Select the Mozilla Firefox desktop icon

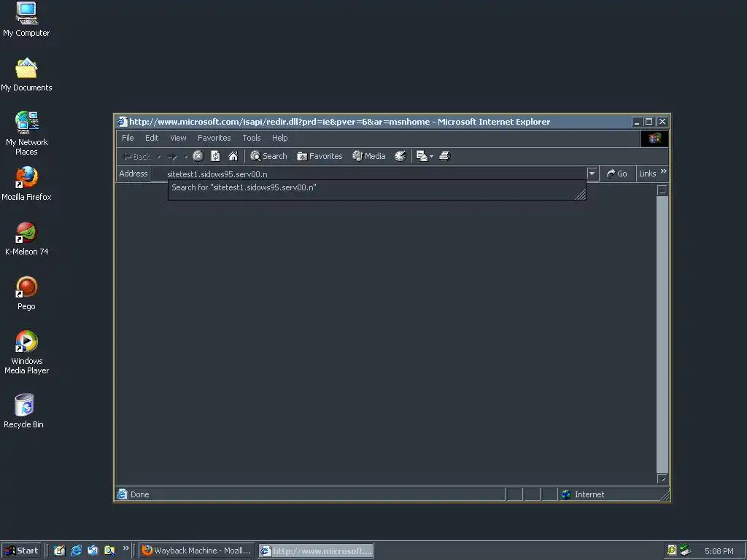coord(26,184)
